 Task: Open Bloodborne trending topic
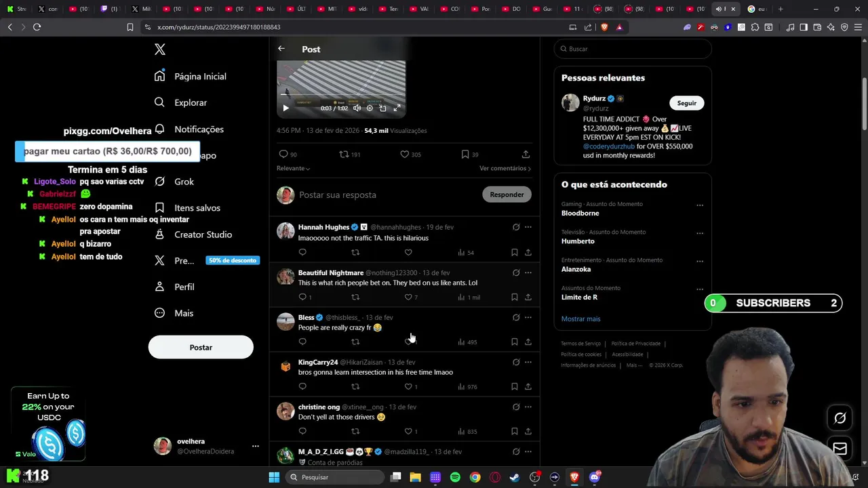tap(579, 213)
